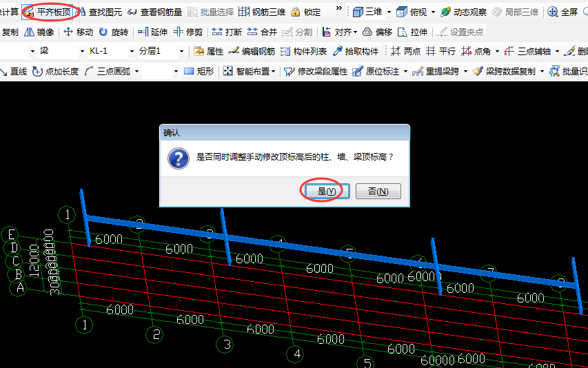Click 编辑钢筋 tool
This screenshot has height=368, width=588.
click(252, 51)
